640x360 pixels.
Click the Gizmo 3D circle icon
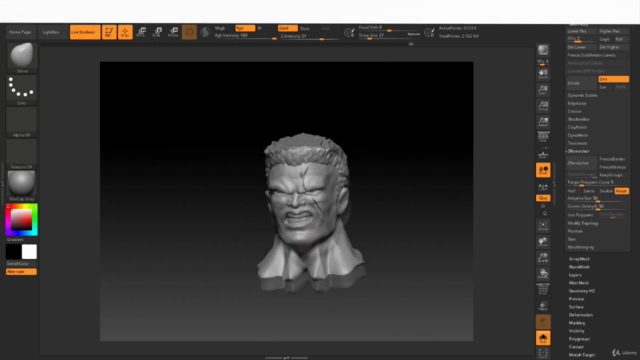189,32
